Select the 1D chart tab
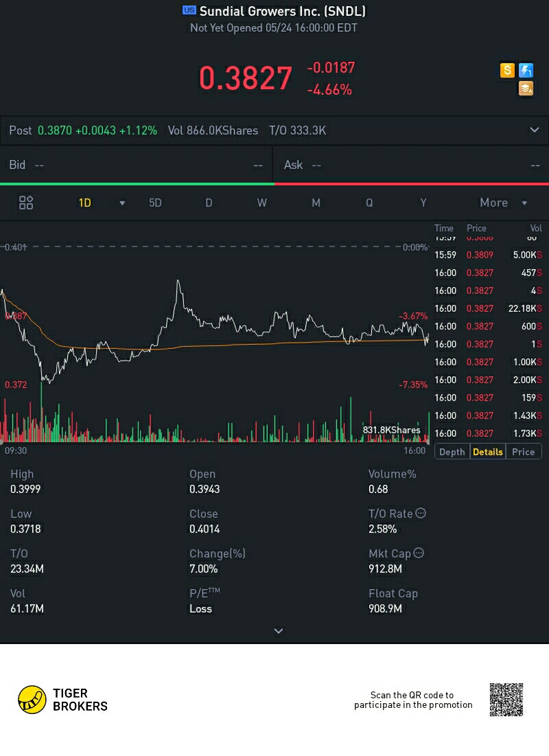Image resolution: width=549 pixels, height=756 pixels. [85, 203]
